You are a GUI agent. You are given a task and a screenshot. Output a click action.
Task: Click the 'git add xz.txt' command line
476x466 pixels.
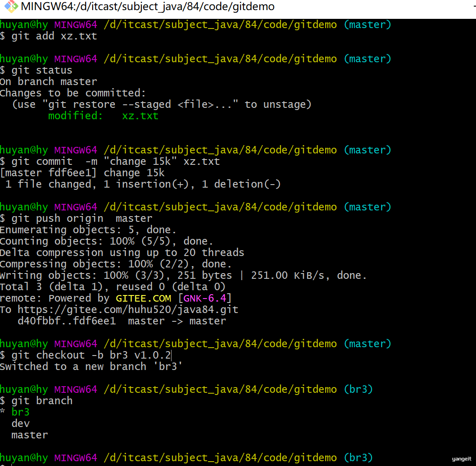[49, 36]
